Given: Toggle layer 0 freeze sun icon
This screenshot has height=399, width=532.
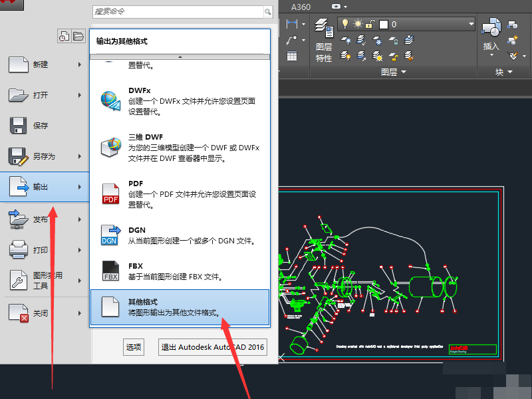Looking at the screenshot, I should point(358,24).
